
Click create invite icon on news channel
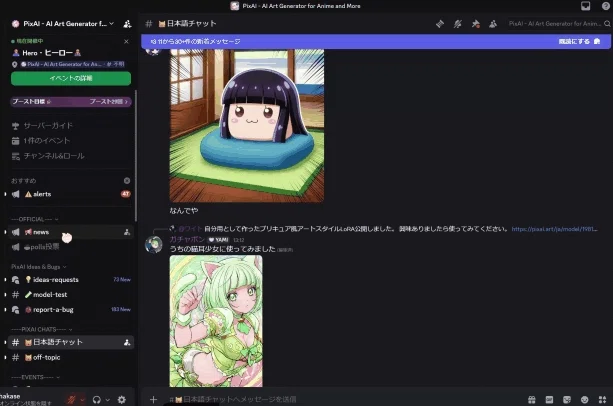click(x=127, y=232)
